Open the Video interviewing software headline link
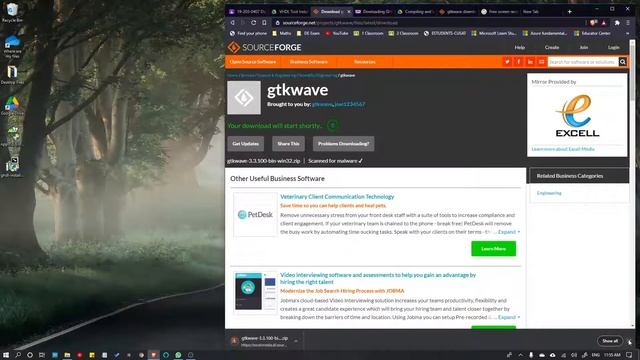The height and width of the screenshot is (360, 640). (378, 278)
